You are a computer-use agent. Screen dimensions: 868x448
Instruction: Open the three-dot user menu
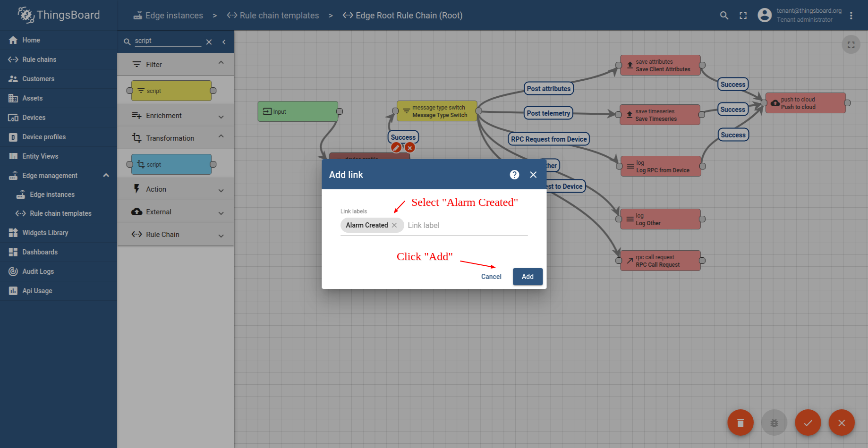(851, 16)
